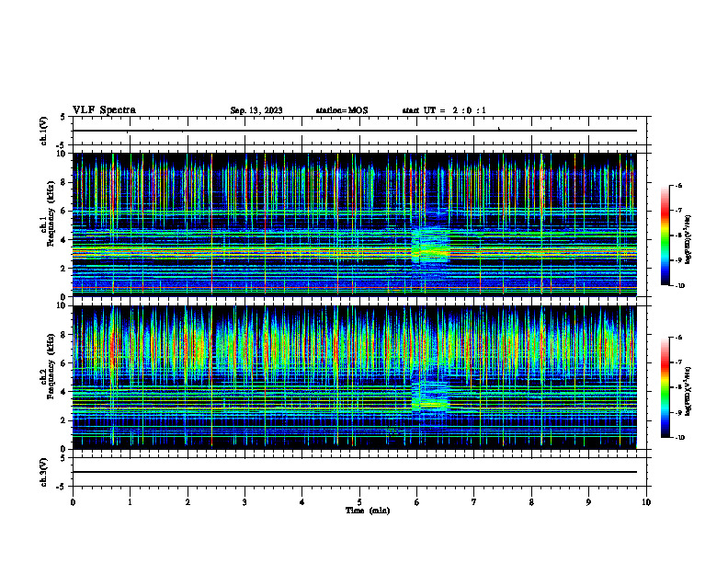Image resolution: width=728 pixels, height=563 pixels.
Task: Click the ch.3 voltage waveform trace line
Action: coord(355,472)
